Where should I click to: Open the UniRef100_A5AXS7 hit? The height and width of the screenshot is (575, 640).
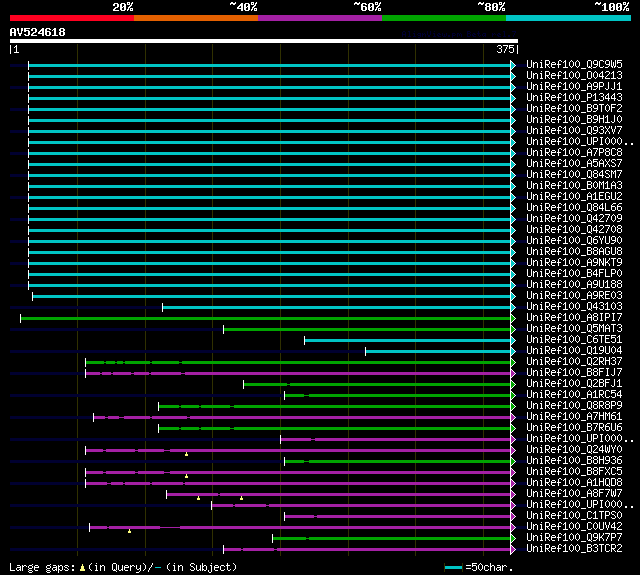(574, 164)
